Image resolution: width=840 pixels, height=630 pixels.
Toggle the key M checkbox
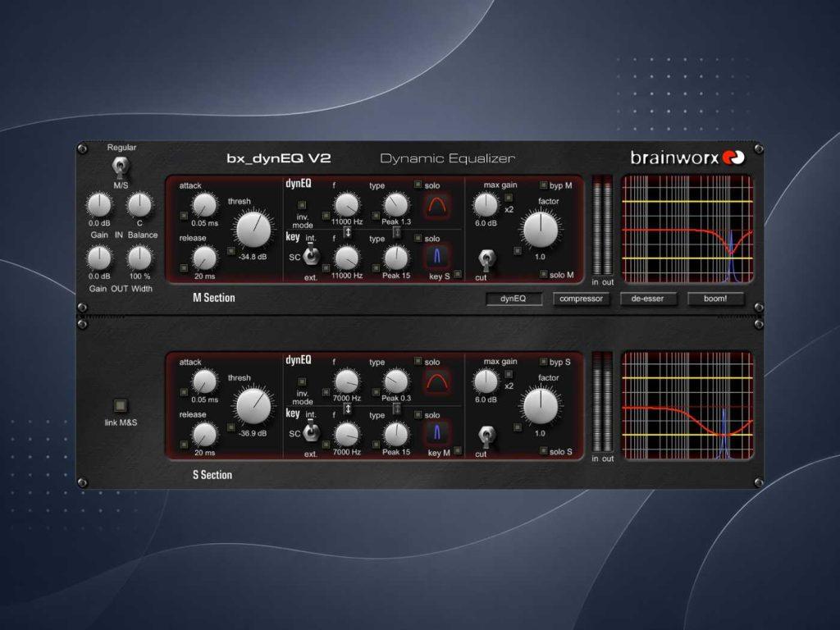pyautogui.click(x=458, y=451)
